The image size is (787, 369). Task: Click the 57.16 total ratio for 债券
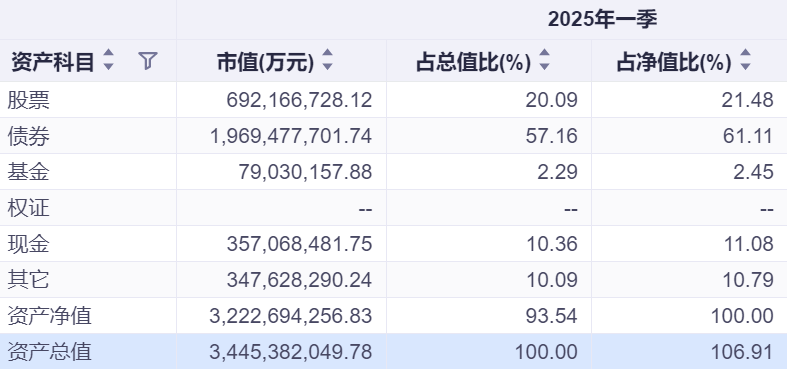click(x=552, y=136)
